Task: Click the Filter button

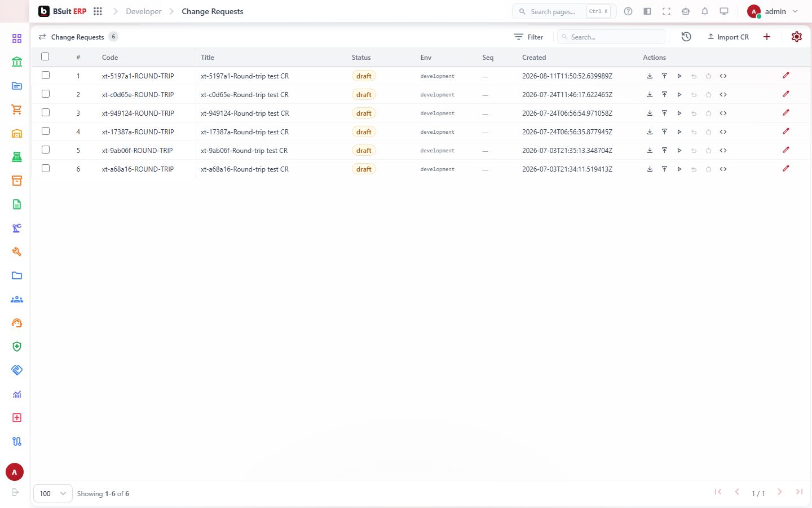Action: pyautogui.click(x=528, y=37)
